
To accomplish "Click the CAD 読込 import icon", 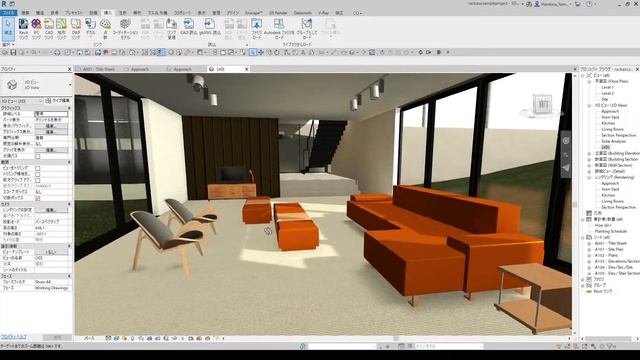I will tap(188, 27).
